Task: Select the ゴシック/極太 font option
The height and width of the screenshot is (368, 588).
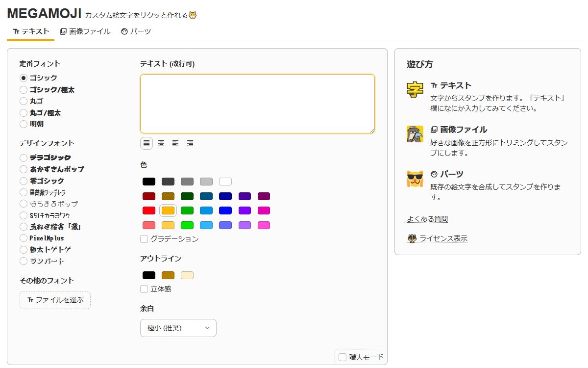Action: pos(24,90)
